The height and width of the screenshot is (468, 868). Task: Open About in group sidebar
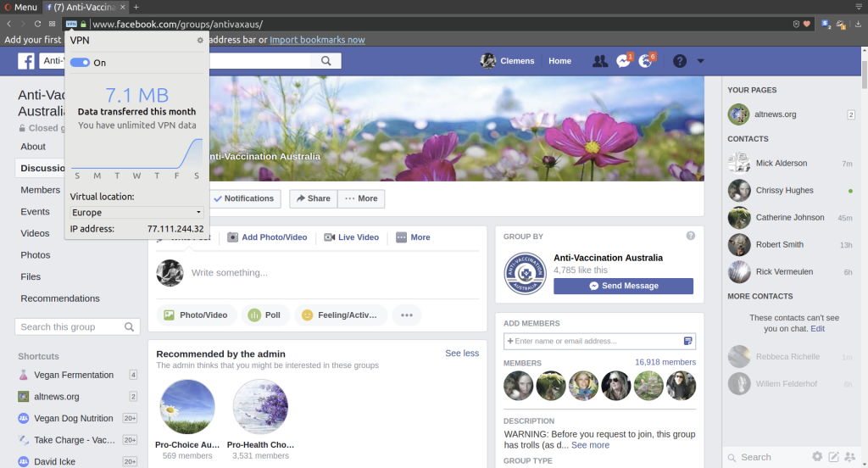pyautogui.click(x=33, y=147)
